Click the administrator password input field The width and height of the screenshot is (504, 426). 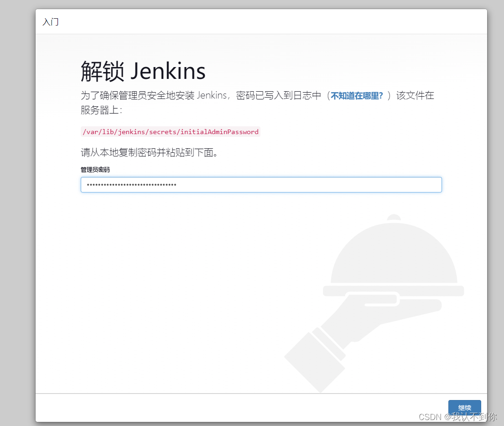point(261,185)
